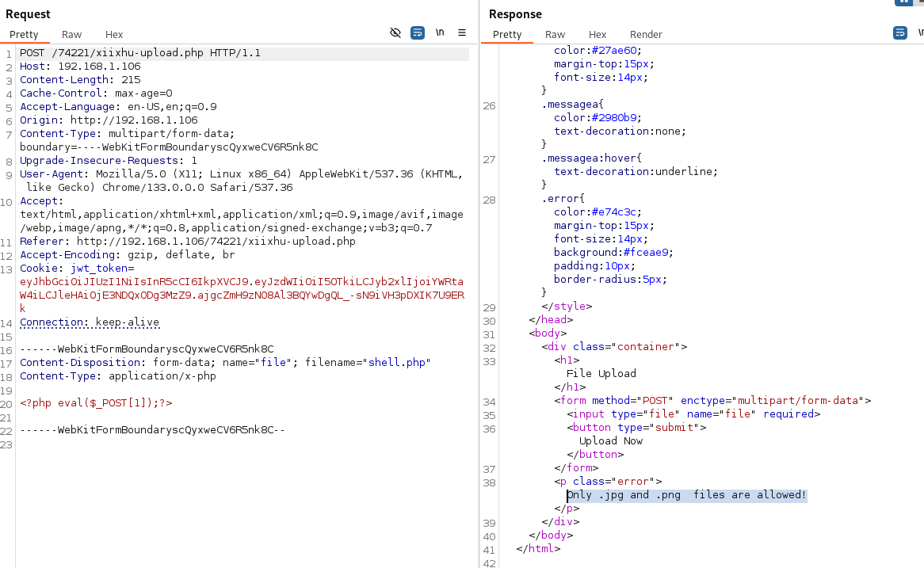The image size is (924, 568).
Task: Click the color:#2980b9 CSS line in Response
Action: [598, 118]
